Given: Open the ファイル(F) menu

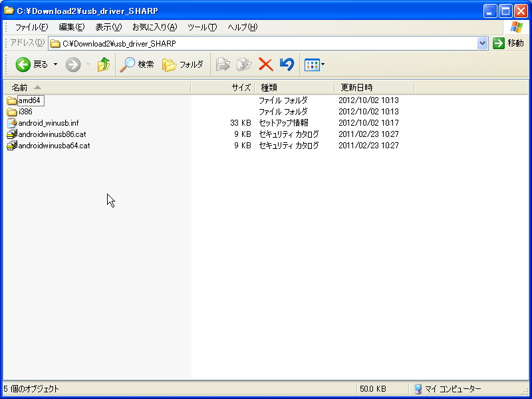Looking at the screenshot, I should 31,27.
